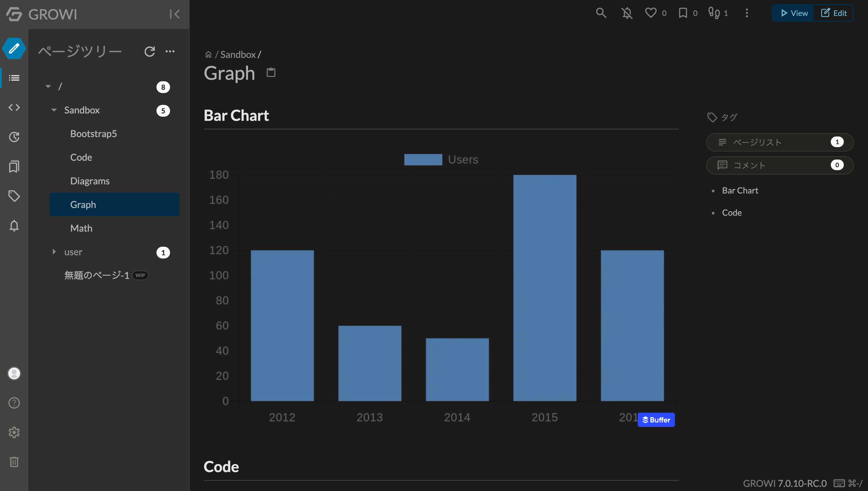868x491 pixels.
Task: Click the blue create-page pencil icon
Action: click(14, 48)
